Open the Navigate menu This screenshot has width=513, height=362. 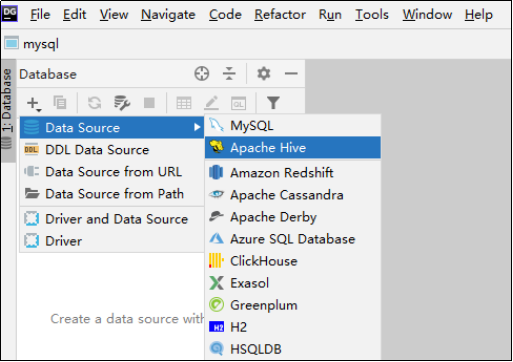tap(168, 14)
